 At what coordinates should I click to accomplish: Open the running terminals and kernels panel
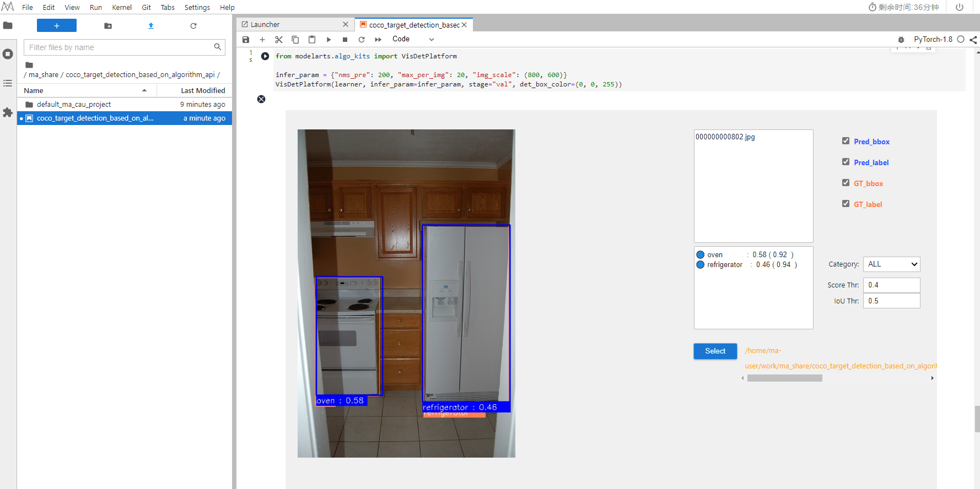click(8, 54)
